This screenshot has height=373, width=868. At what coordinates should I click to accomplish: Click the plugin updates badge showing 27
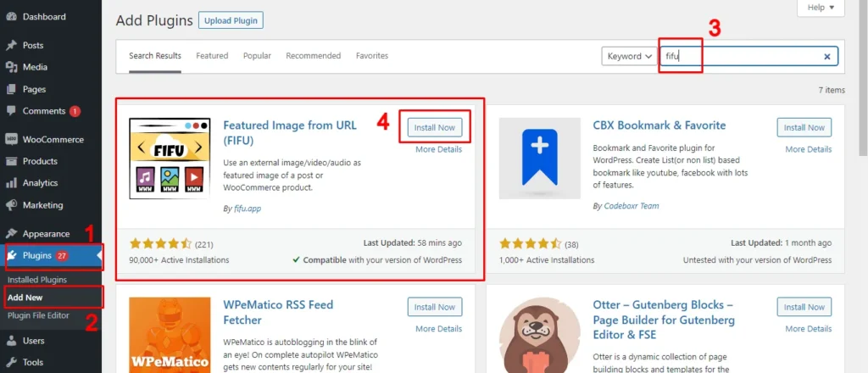point(61,256)
